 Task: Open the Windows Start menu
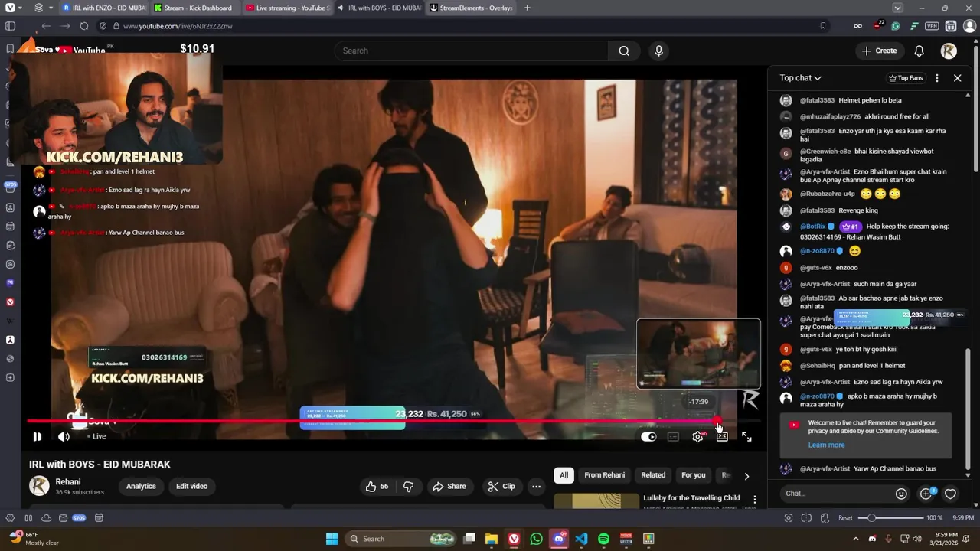(x=332, y=539)
